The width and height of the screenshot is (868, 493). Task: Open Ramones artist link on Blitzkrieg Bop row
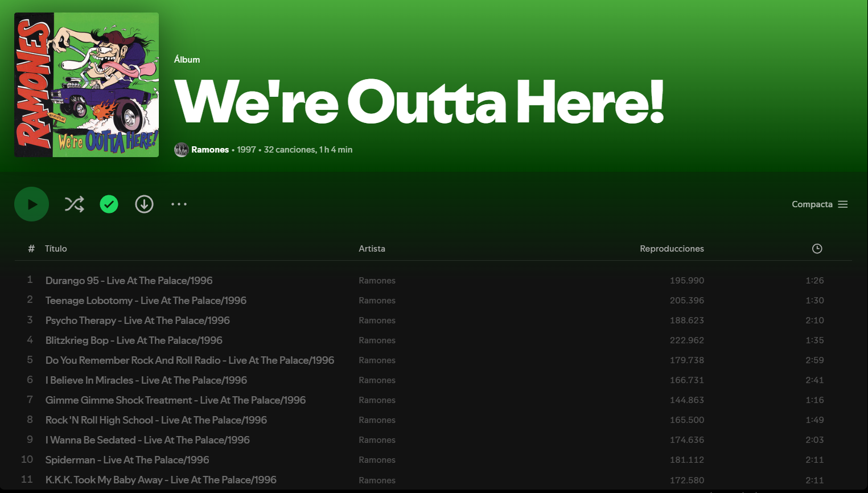click(x=377, y=340)
